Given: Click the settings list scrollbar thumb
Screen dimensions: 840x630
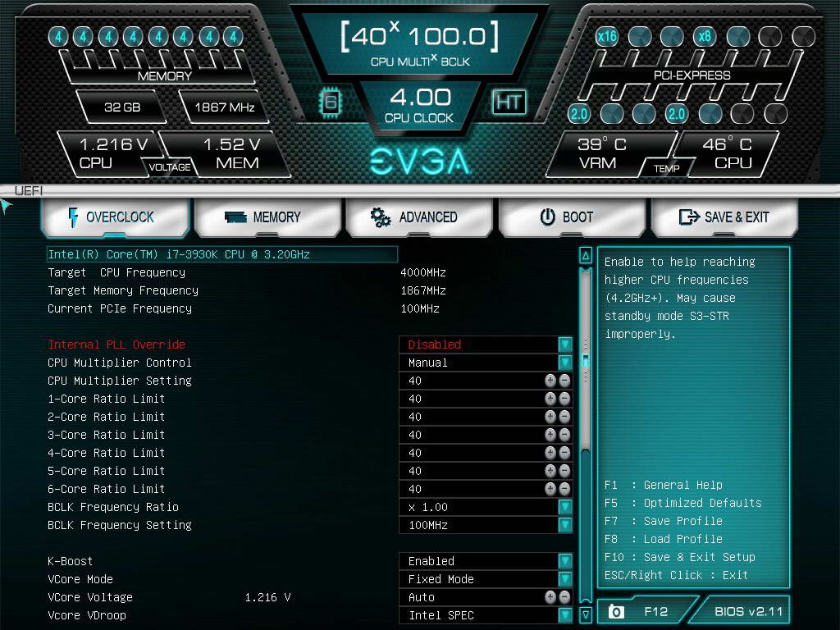Looking at the screenshot, I should (586, 360).
